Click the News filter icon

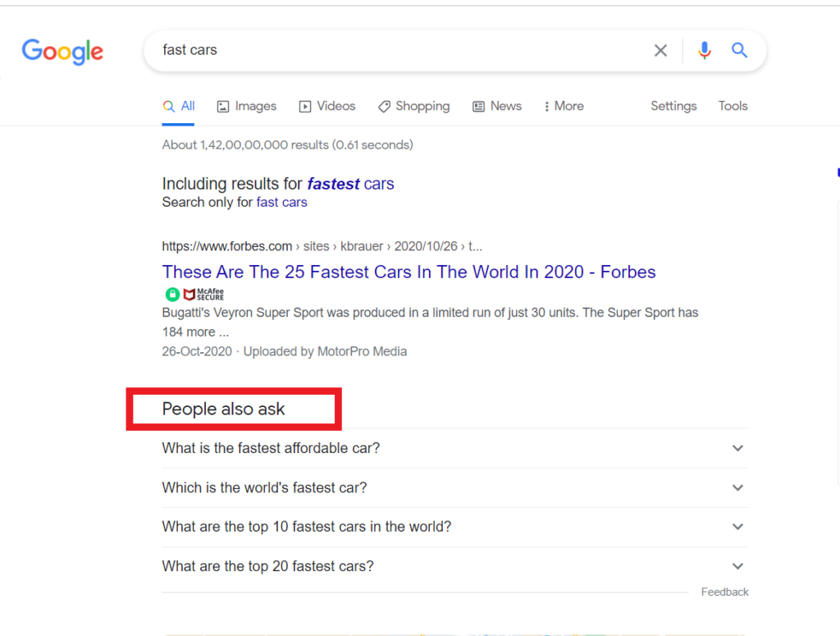point(477,106)
